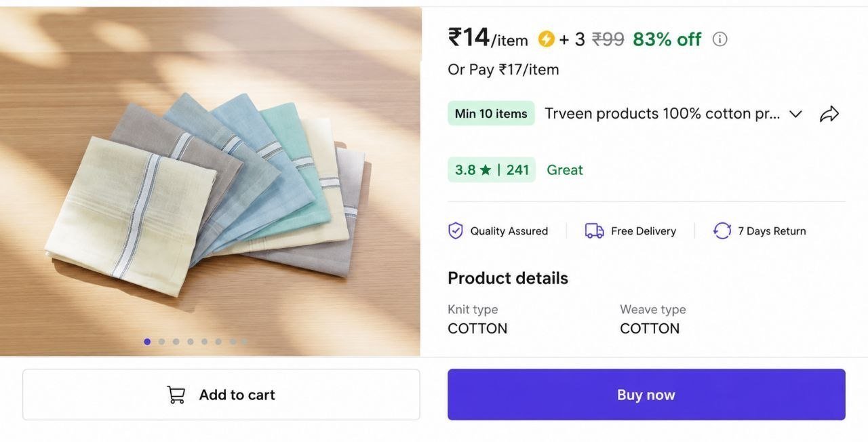This screenshot has height=442, width=868.
Task: Click the Min 10 items badge
Action: (x=491, y=113)
